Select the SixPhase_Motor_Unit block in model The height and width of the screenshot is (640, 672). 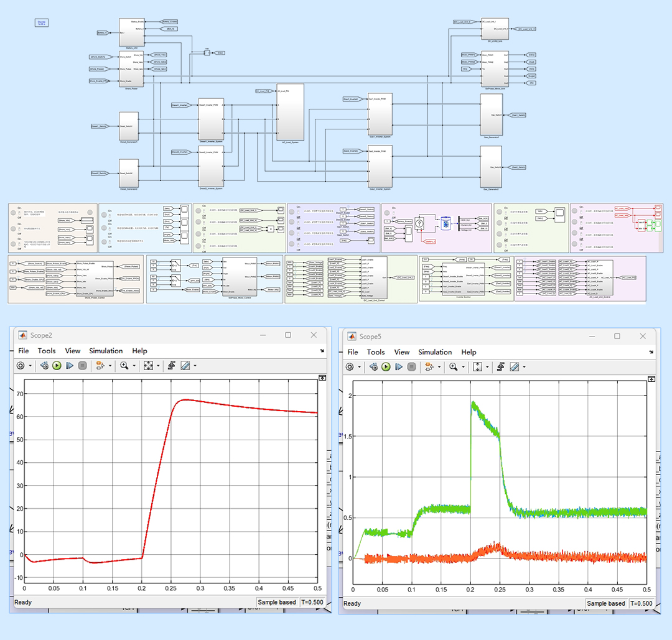click(495, 69)
